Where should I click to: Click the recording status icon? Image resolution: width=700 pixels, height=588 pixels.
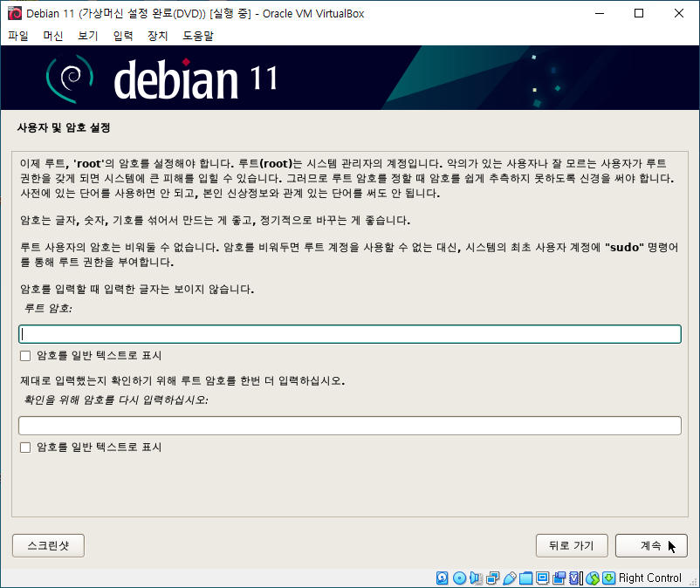[x=559, y=578]
